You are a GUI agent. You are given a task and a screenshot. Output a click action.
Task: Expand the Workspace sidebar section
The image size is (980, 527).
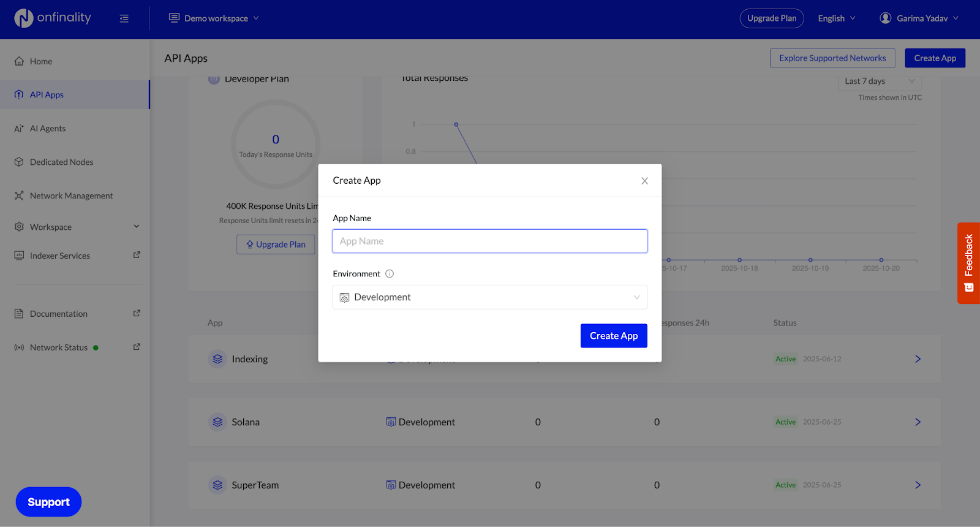pos(75,227)
